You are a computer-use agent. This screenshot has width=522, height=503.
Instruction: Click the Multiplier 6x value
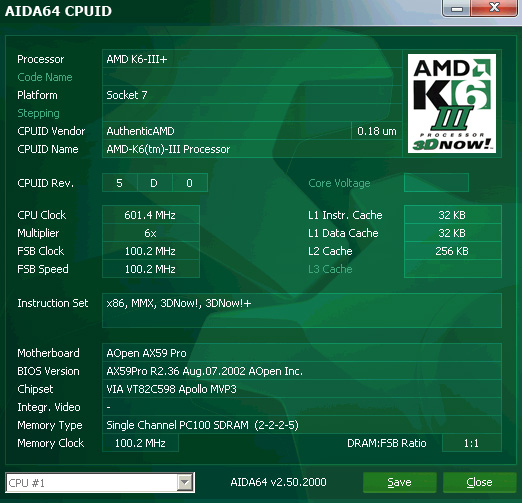click(151, 233)
